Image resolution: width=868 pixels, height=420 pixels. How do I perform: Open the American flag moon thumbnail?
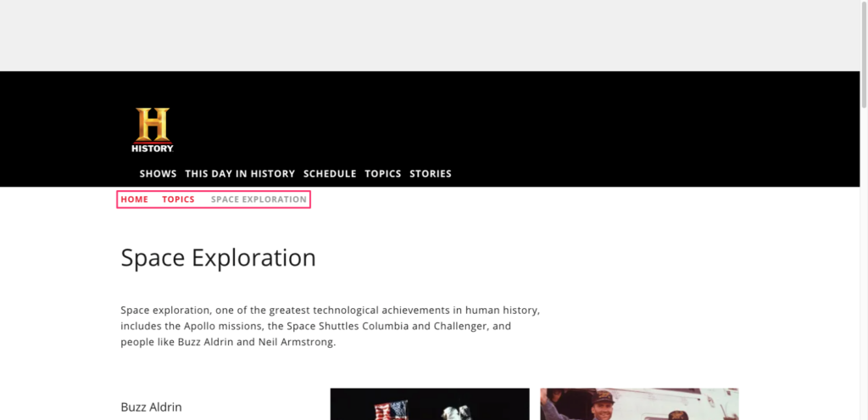click(x=429, y=404)
